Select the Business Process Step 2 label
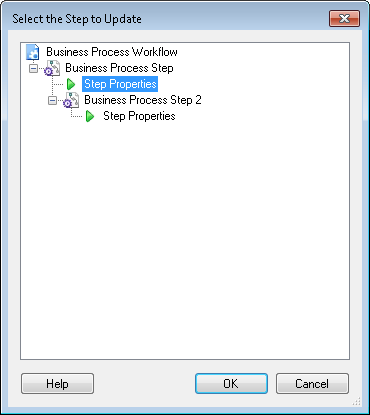Screen dimensions: 370x415 pos(143,100)
